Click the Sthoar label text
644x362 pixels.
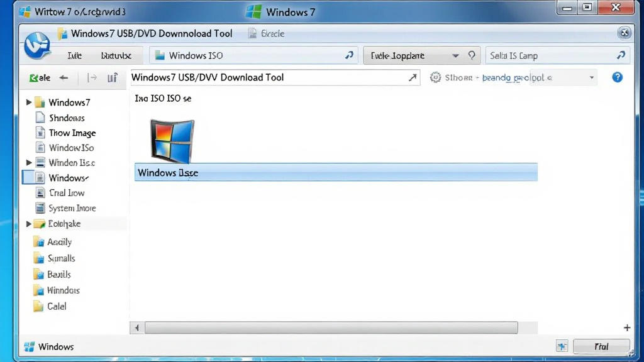click(458, 77)
